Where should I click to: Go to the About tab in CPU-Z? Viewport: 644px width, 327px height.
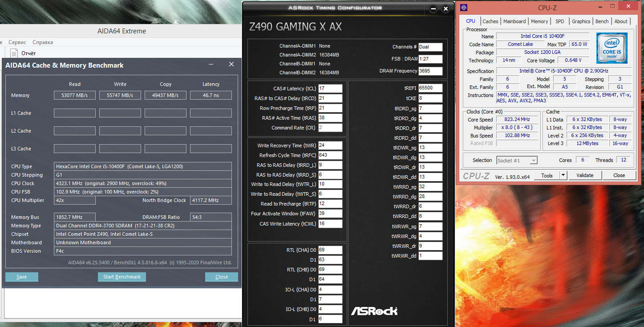coord(621,21)
